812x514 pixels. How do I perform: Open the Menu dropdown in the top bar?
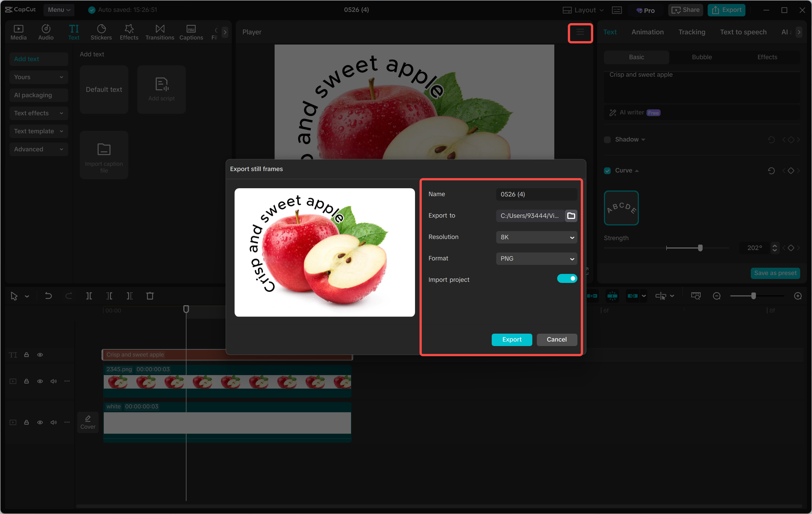pyautogui.click(x=59, y=10)
